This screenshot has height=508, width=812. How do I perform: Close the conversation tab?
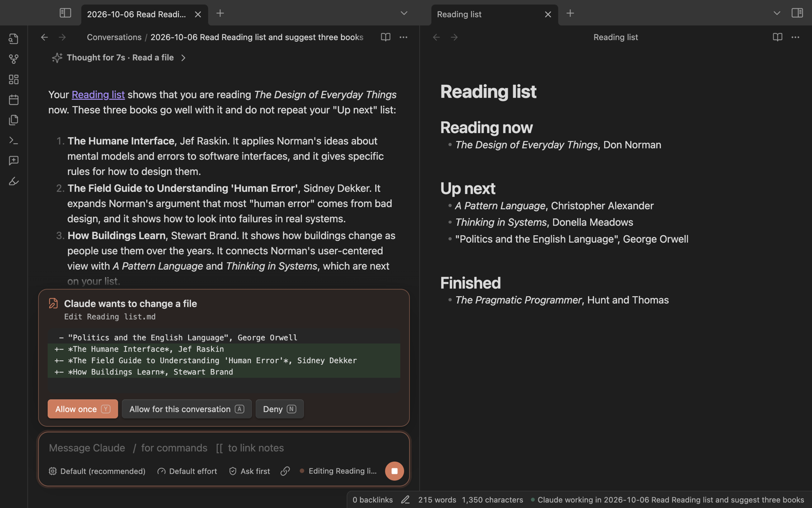click(198, 14)
